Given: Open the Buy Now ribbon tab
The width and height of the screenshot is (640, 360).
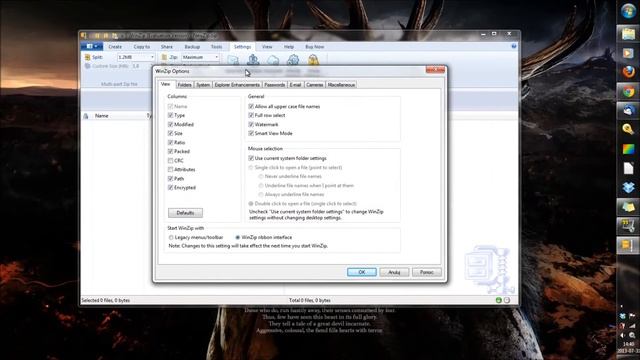Looking at the screenshot, I should tap(315, 47).
